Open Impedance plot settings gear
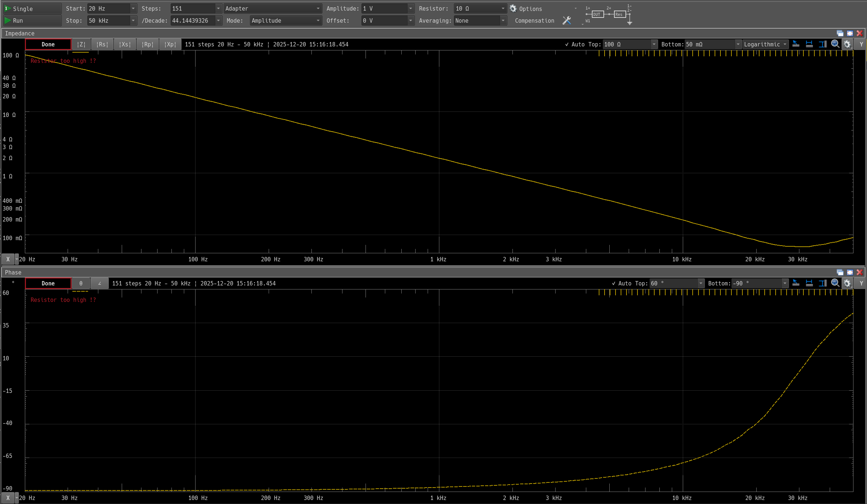This screenshot has height=504, width=867. tap(847, 44)
